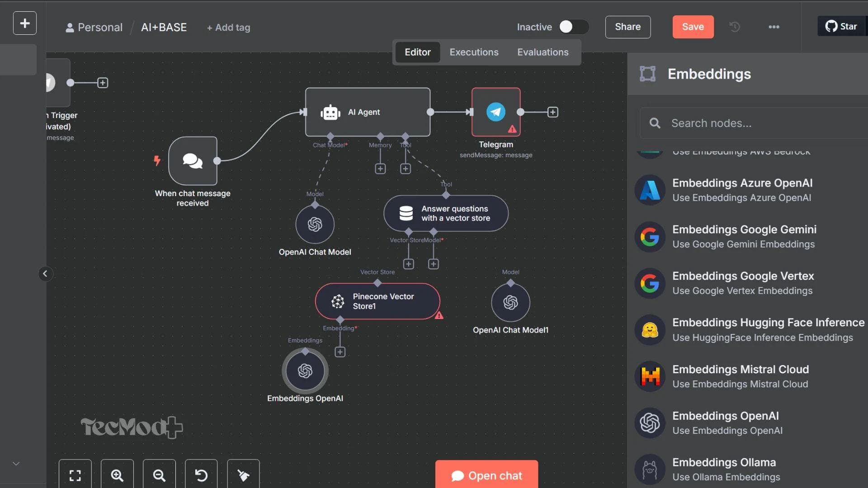The image size is (868, 488).
Task: Click the fit-to-view icon in bottom toolbar
Action: pyautogui.click(x=75, y=475)
